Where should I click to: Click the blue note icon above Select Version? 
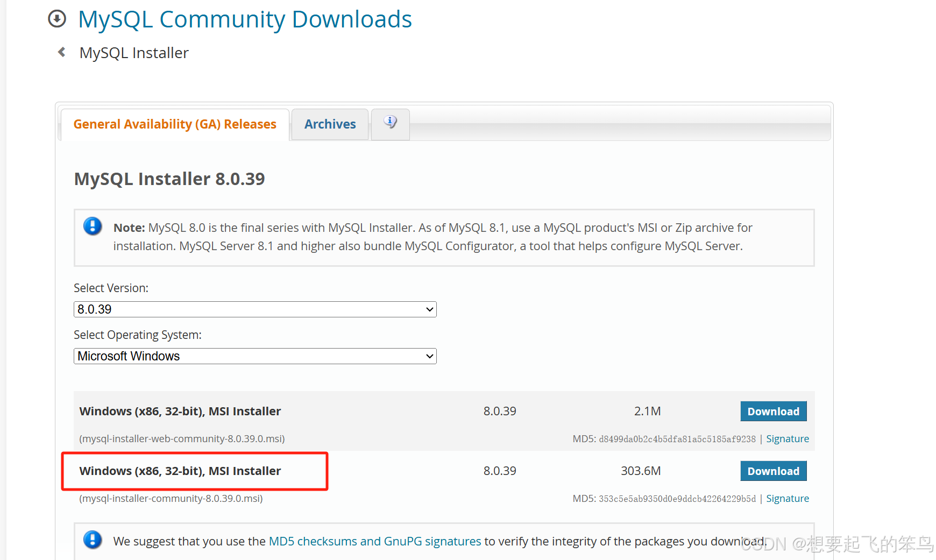coord(93,226)
